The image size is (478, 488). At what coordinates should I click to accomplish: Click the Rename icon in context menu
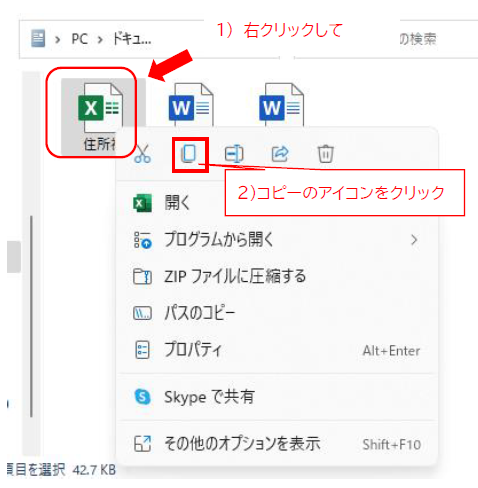(234, 154)
